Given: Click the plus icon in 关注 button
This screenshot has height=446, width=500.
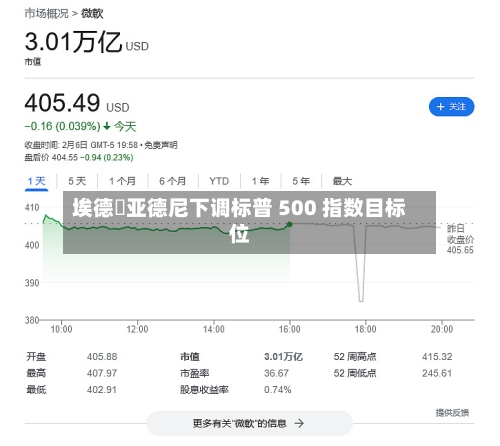Looking at the screenshot, I should coord(441,107).
